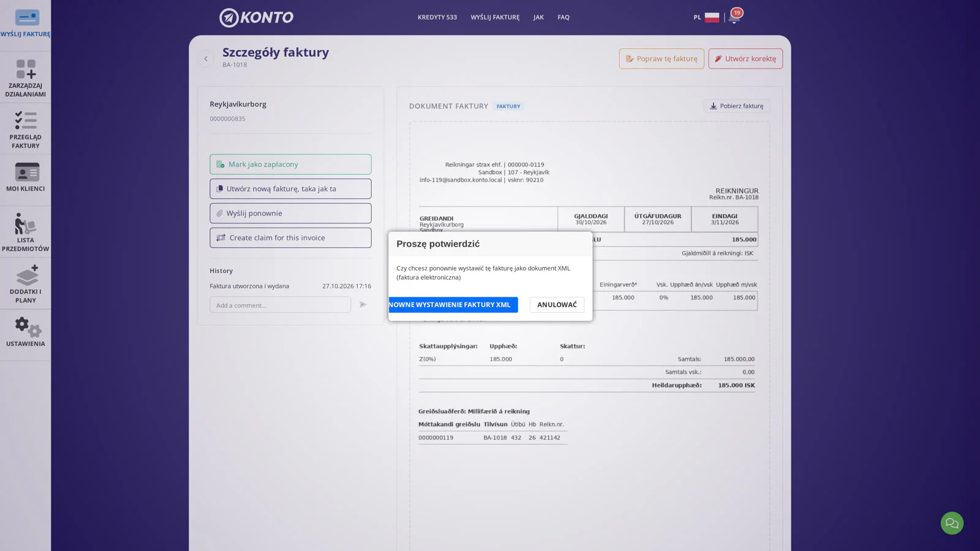Confirm Ponowne wystawienie faktury XML

click(x=453, y=305)
